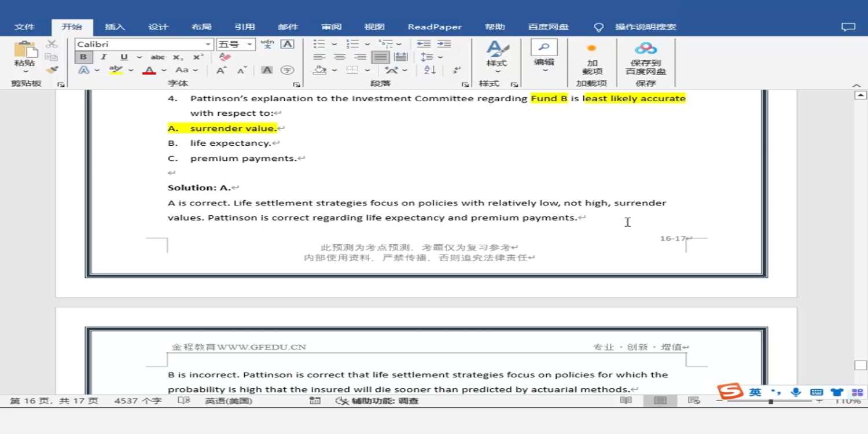Image resolution: width=868 pixels, height=434 pixels.
Task: Open the line spacing dropdown arrow
Action: pyautogui.click(x=440, y=57)
